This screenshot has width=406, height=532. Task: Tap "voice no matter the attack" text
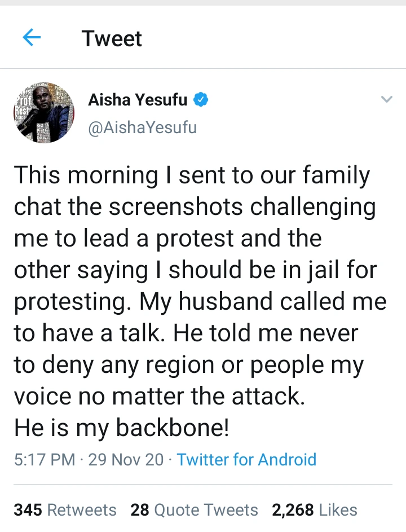(159, 397)
